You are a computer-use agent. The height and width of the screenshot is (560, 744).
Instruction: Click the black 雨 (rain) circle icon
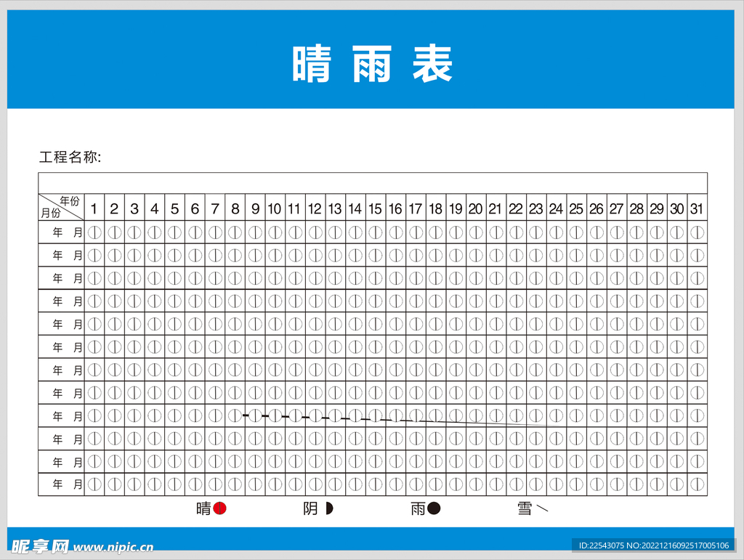pos(434,509)
